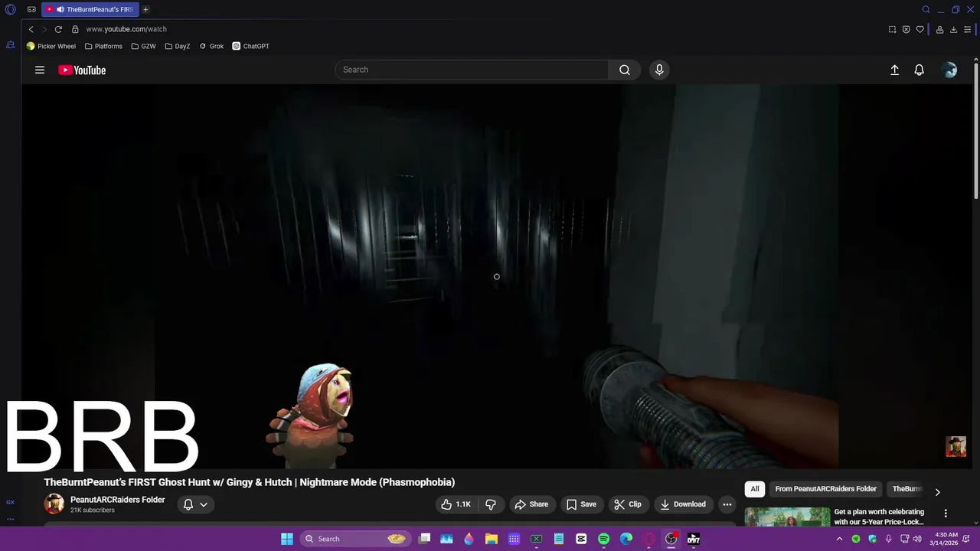This screenshot has height=551, width=980.
Task: Open the browser downloads icon
Action: coord(953,29)
